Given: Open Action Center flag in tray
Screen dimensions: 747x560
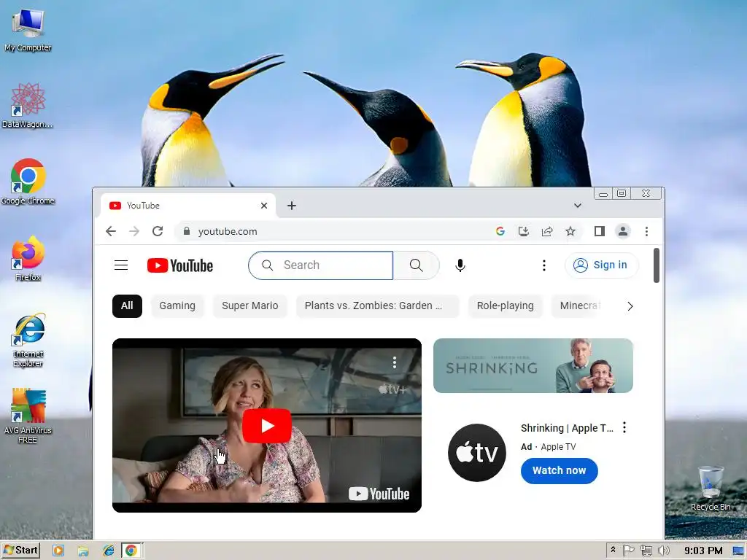Looking at the screenshot, I should click(x=628, y=551).
